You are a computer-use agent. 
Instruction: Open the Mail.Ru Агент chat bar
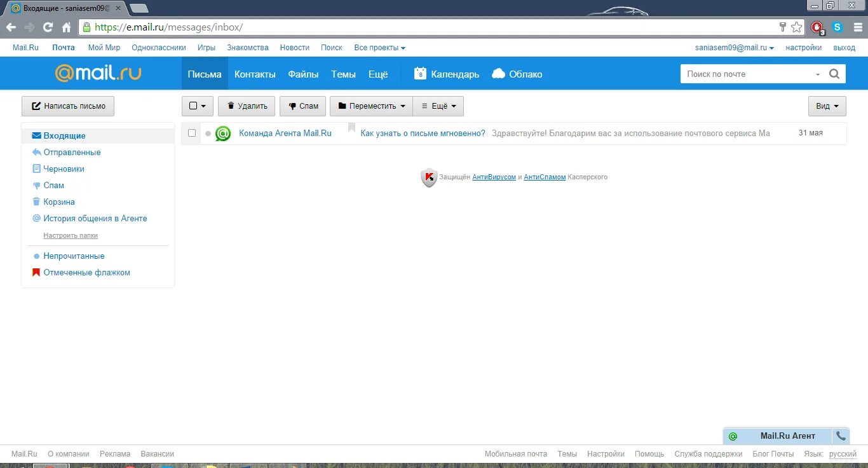click(788, 436)
